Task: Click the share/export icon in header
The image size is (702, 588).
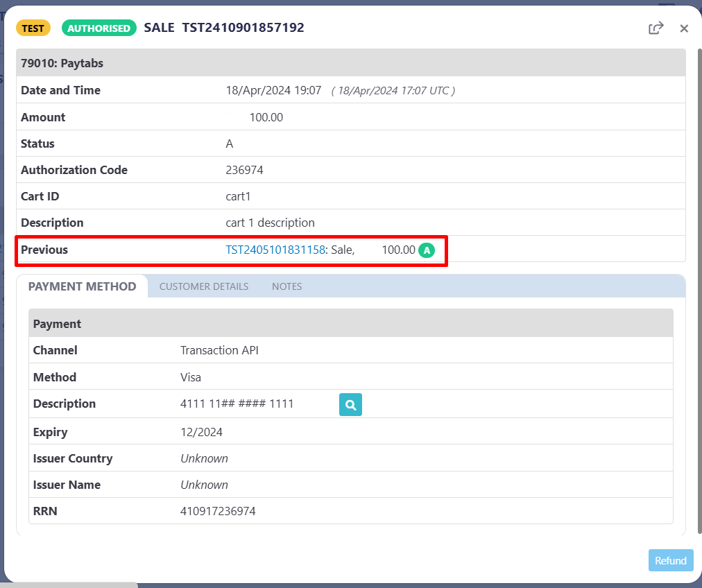Action: [656, 28]
